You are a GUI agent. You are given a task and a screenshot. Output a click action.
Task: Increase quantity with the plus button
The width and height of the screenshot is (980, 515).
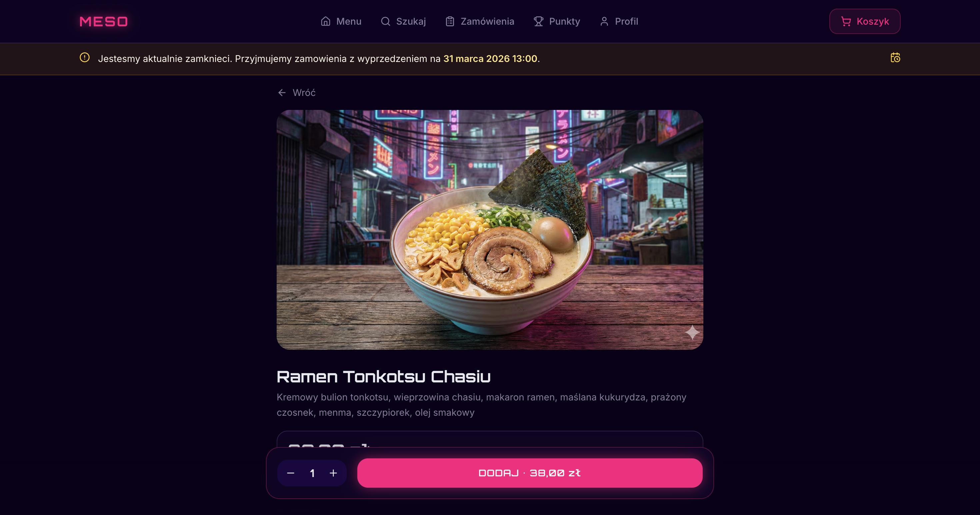(333, 473)
